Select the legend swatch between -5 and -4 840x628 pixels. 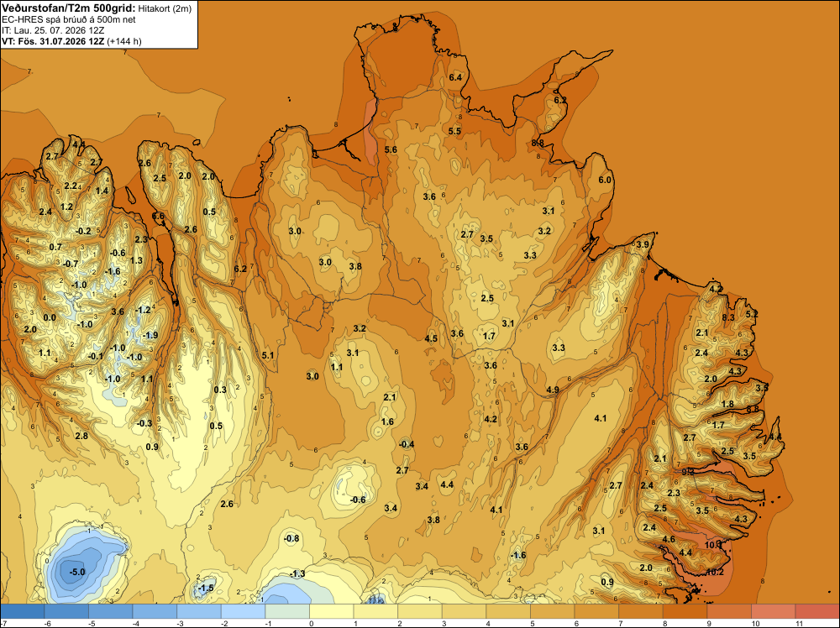(111, 611)
